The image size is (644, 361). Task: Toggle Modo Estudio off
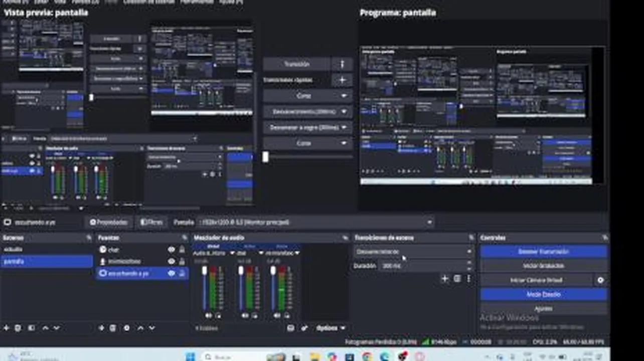pyautogui.click(x=544, y=294)
